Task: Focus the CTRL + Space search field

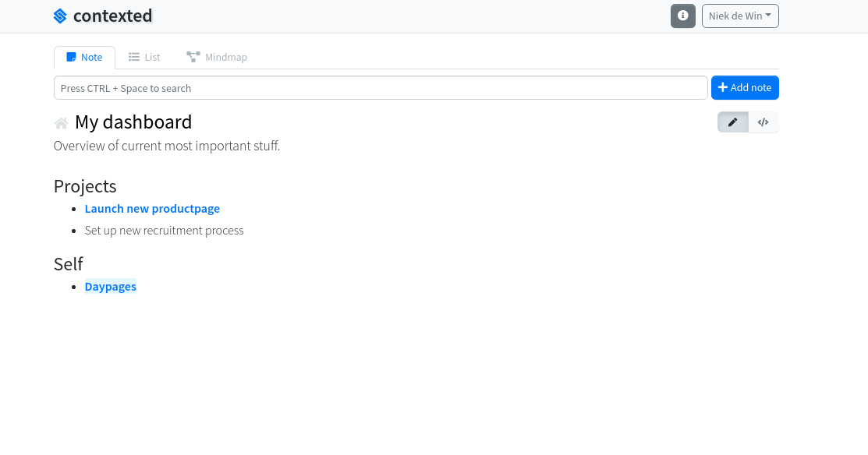Action: click(381, 88)
